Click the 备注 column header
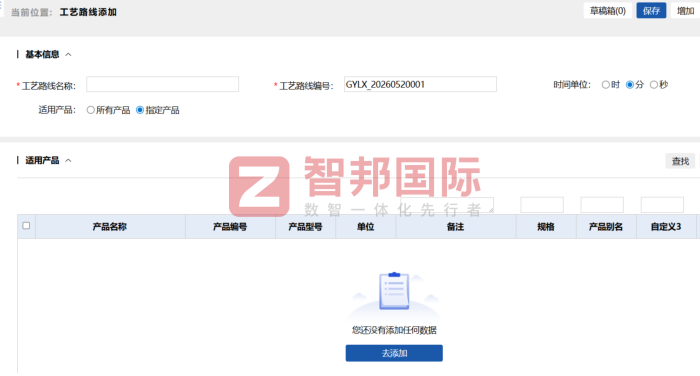 tap(456, 227)
